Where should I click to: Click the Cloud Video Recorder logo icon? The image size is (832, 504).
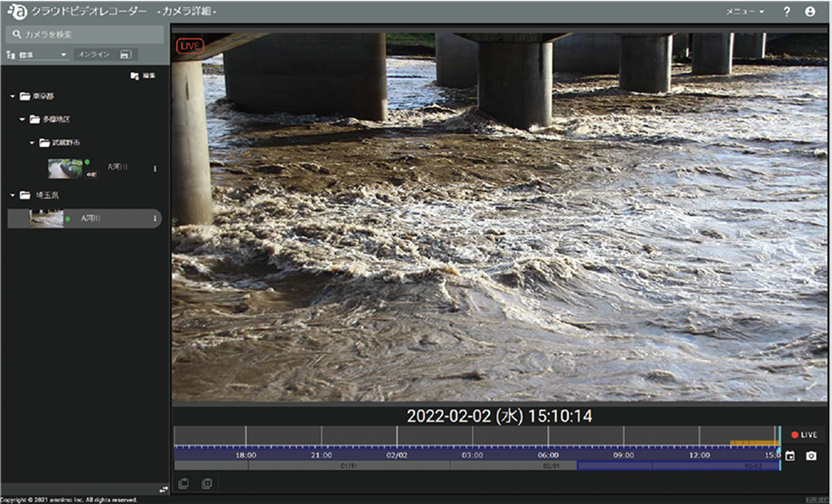click(x=18, y=11)
